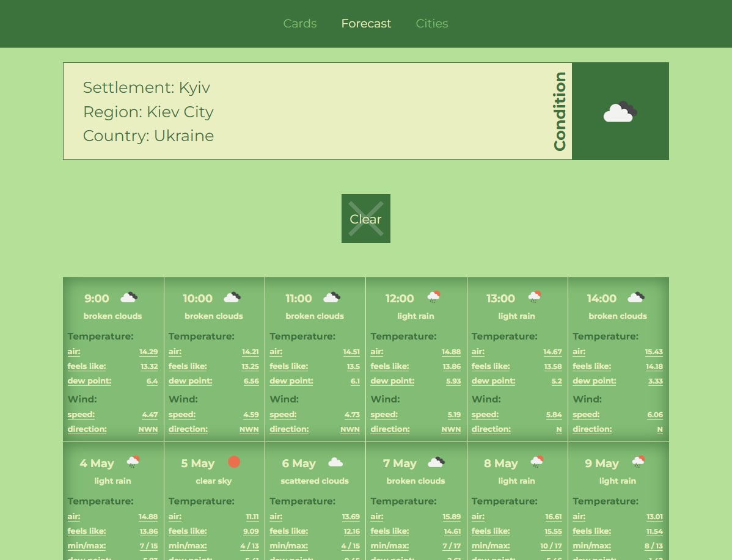The width and height of the screenshot is (732, 560).
Task: Click the Clear button
Action: coord(366,219)
